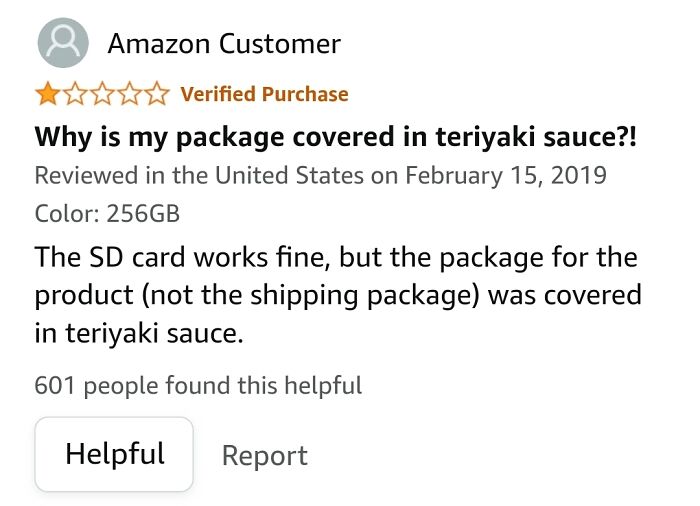This screenshot has width=700, height=506.
Task: Click the filled first rating star
Action: [x=46, y=95]
